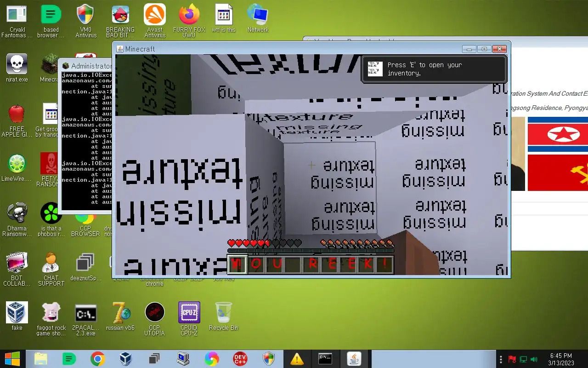
Task: Select the BREAKING BAD BIT Angry Birds icon
Action: [x=120, y=20]
